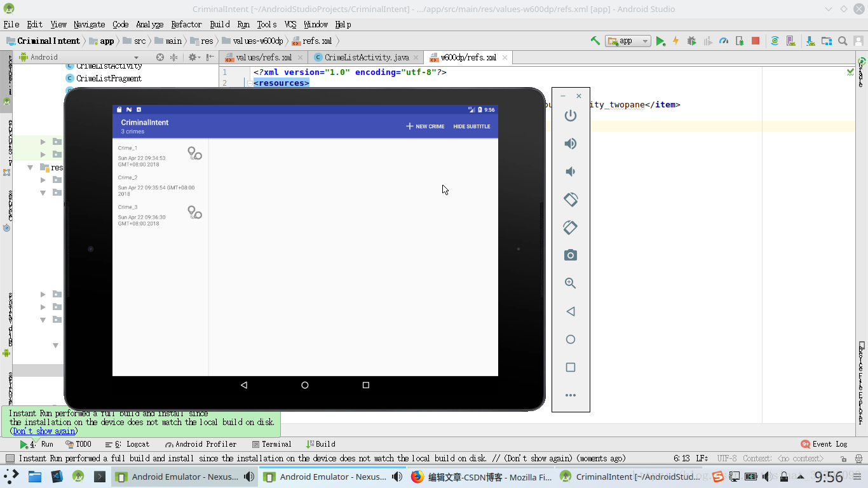The width and height of the screenshot is (868, 488).
Task: Open the Android Profiler gauge icon in toolbar
Action: coord(723,41)
